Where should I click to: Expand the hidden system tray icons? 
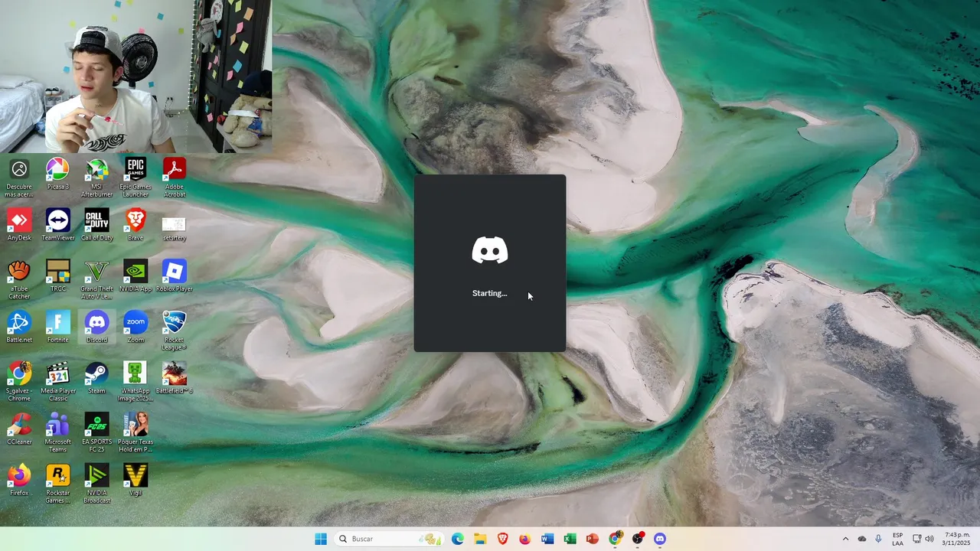845,539
